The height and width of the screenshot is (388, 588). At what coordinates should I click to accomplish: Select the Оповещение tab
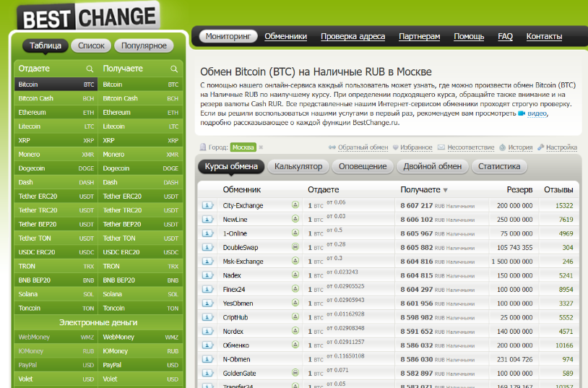tap(363, 167)
